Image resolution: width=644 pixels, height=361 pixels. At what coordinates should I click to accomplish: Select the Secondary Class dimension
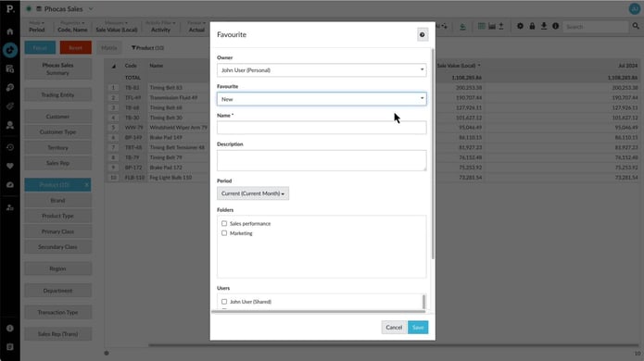tap(57, 247)
